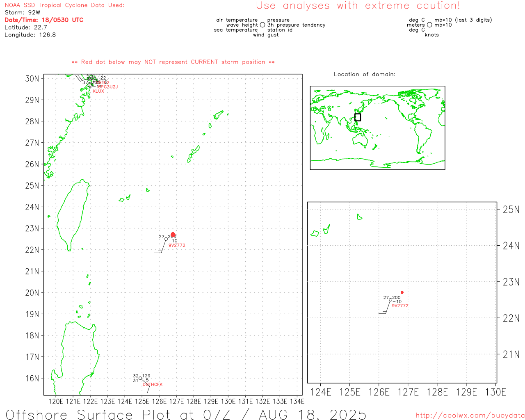The width and height of the screenshot is (525, 420).
Task: Click the 120E longitude label on main map
Action: [56, 402]
